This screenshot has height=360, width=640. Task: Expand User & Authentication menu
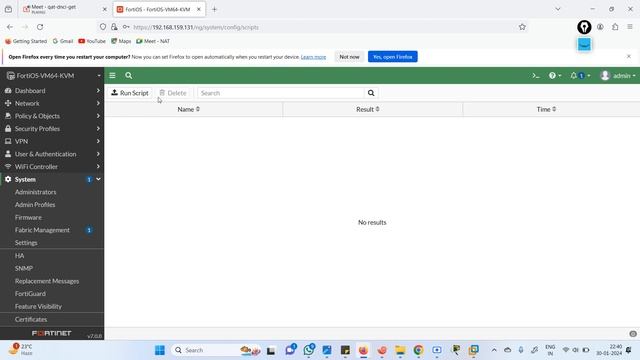52,154
